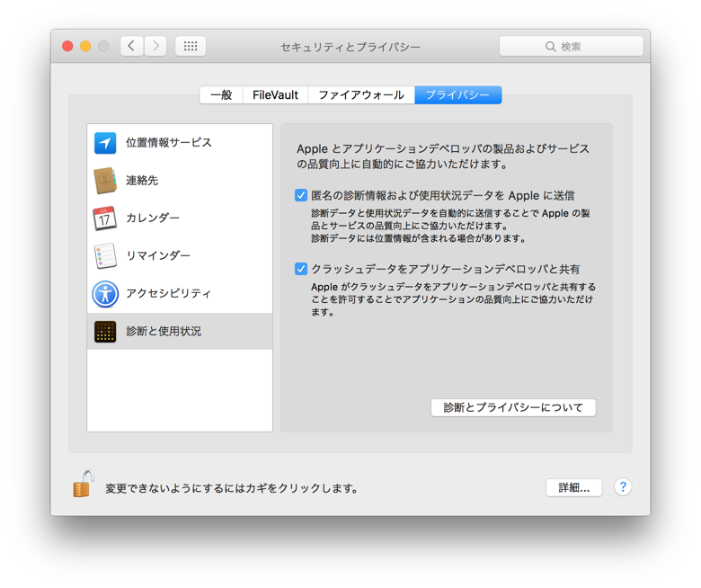Select 連絡先 in the list
Viewport: 701px width, 588px height.
[x=180, y=181]
